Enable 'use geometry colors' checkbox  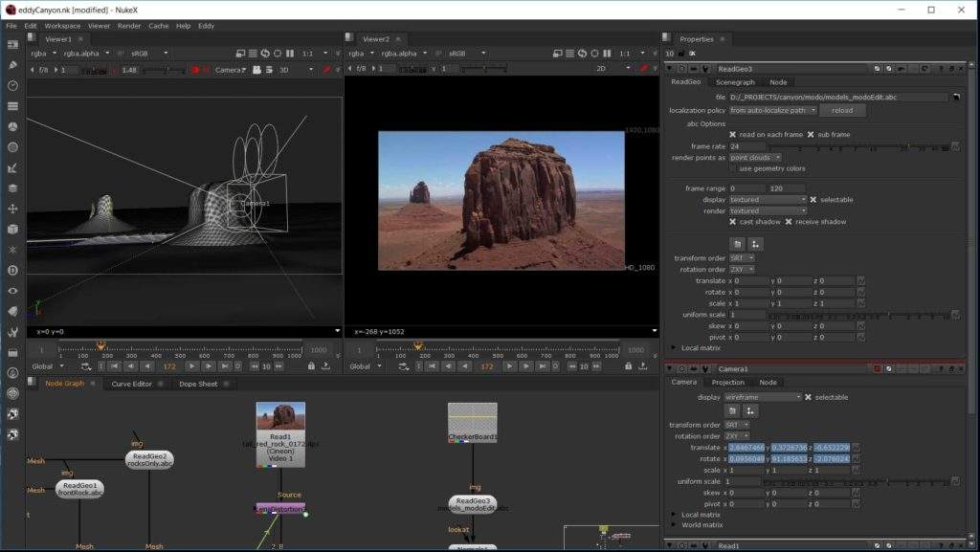(733, 168)
